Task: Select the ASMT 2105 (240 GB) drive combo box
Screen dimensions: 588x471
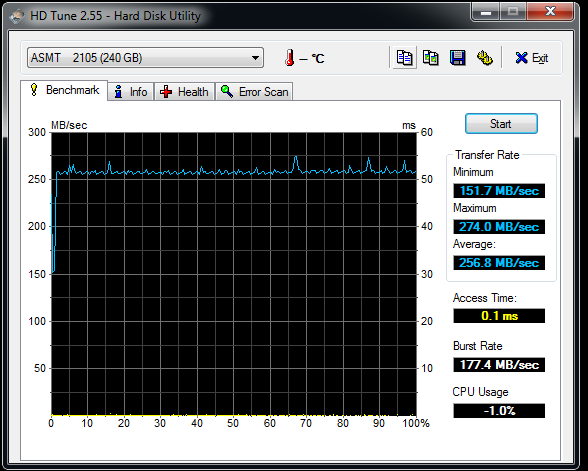Action: tap(146, 58)
